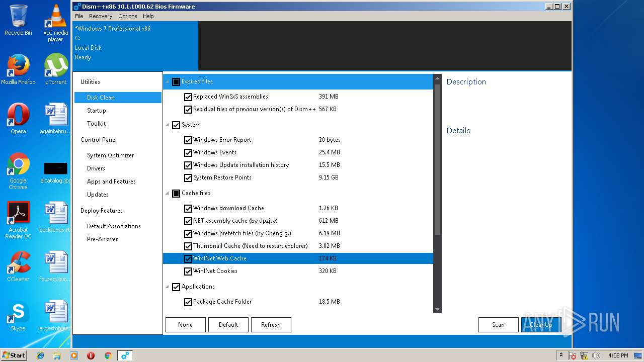Uncheck Windows Error Report checkbox
The height and width of the screenshot is (362, 644).
coord(188,140)
